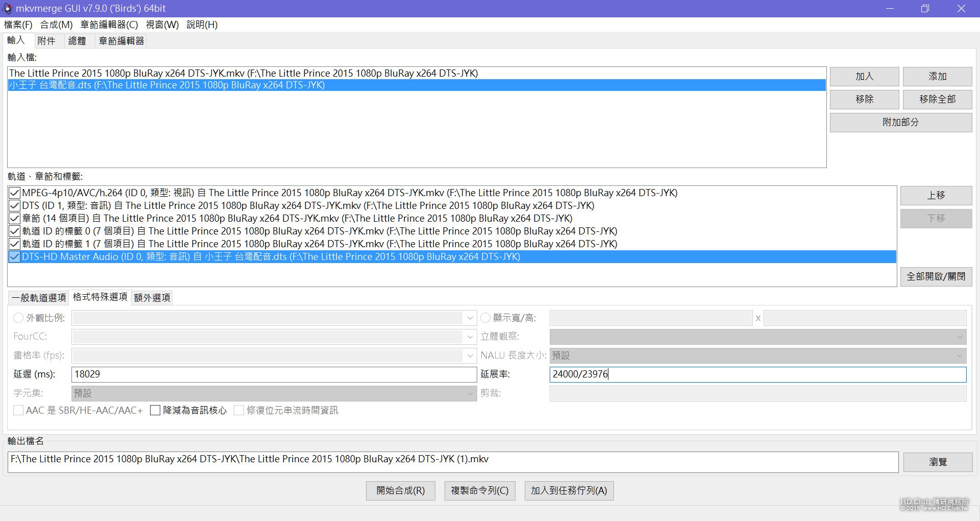Click the display height input field
The width and height of the screenshot is (980, 521).
865,318
